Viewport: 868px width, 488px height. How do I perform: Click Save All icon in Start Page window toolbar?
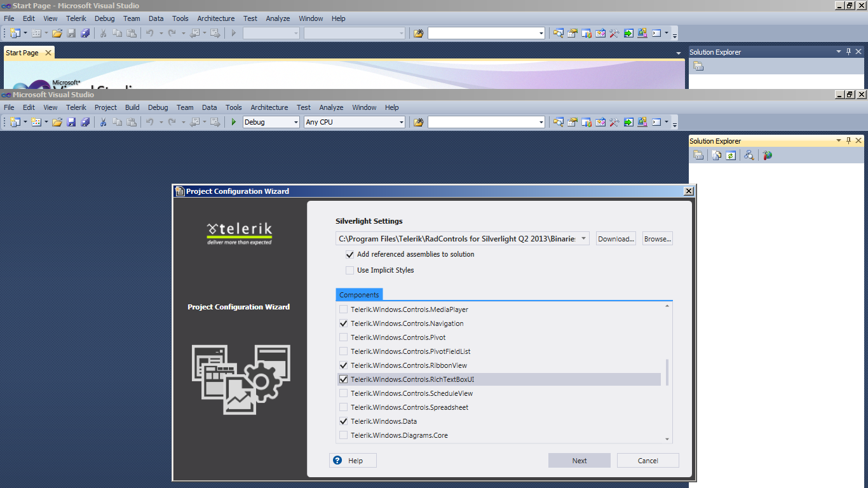click(x=85, y=33)
